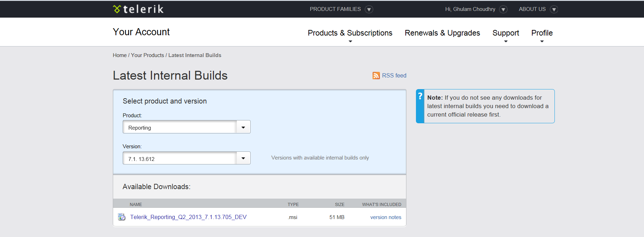644x237 pixels.
Task: Click the Telerik logo
Action: (x=138, y=9)
